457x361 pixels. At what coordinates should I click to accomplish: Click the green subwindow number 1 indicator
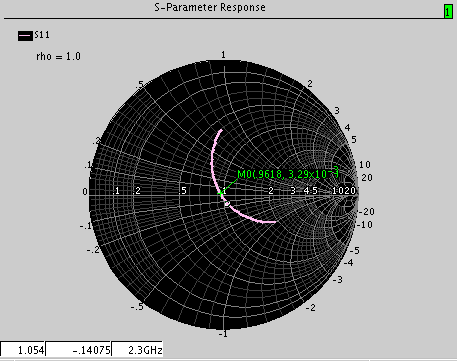click(x=448, y=12)
